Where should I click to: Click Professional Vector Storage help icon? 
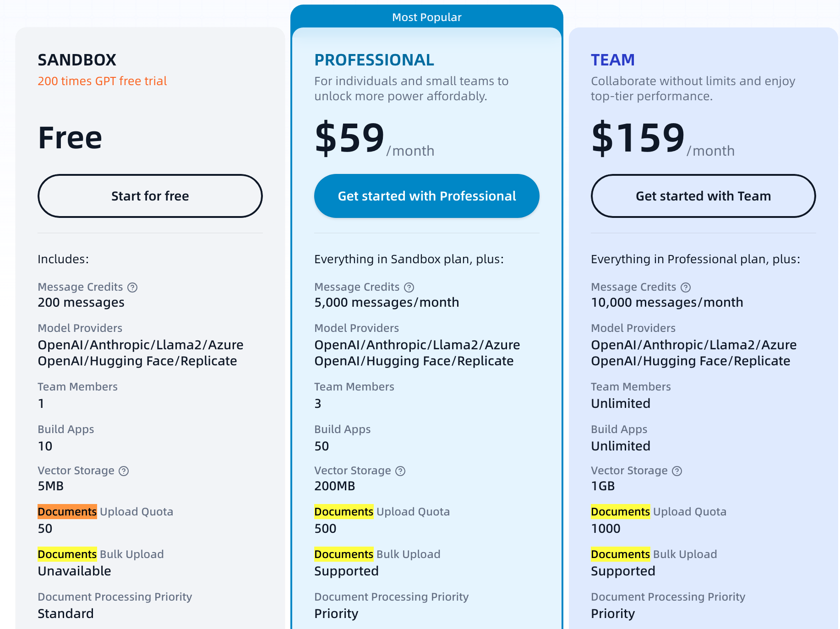tap(400, 471)
